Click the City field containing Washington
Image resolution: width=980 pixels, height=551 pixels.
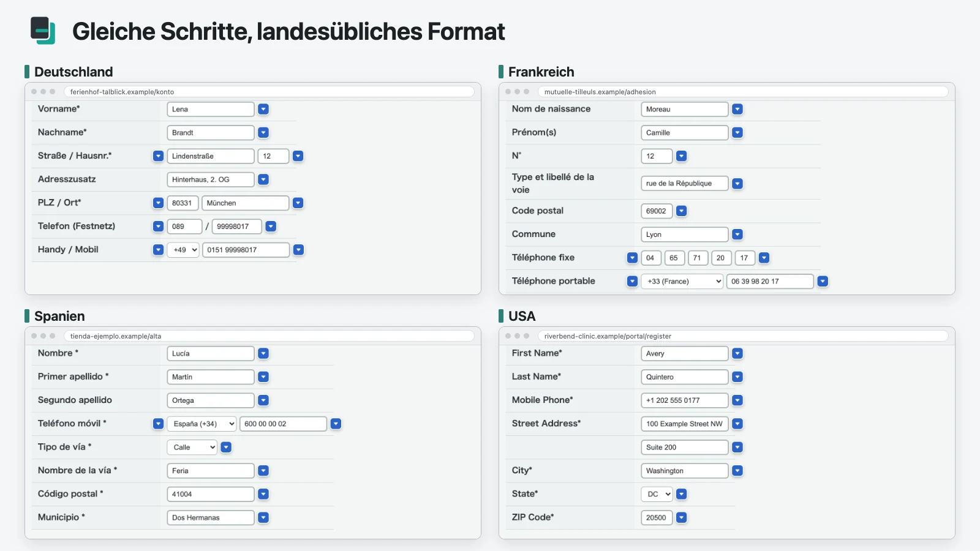[685, 471]
